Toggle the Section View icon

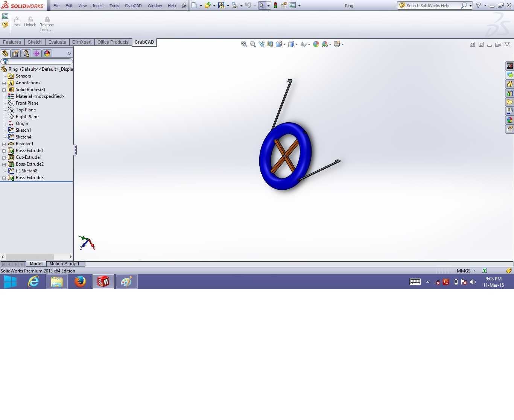(270, 44)
